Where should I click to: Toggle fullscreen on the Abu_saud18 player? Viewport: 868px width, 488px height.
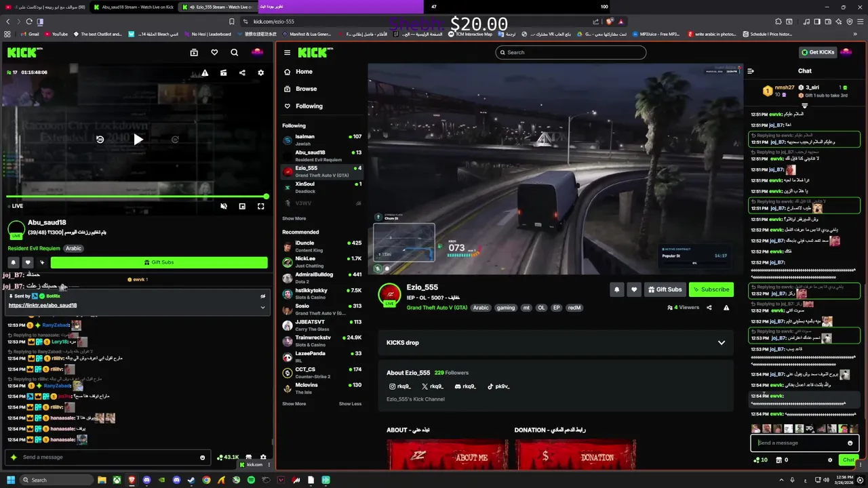260,206
